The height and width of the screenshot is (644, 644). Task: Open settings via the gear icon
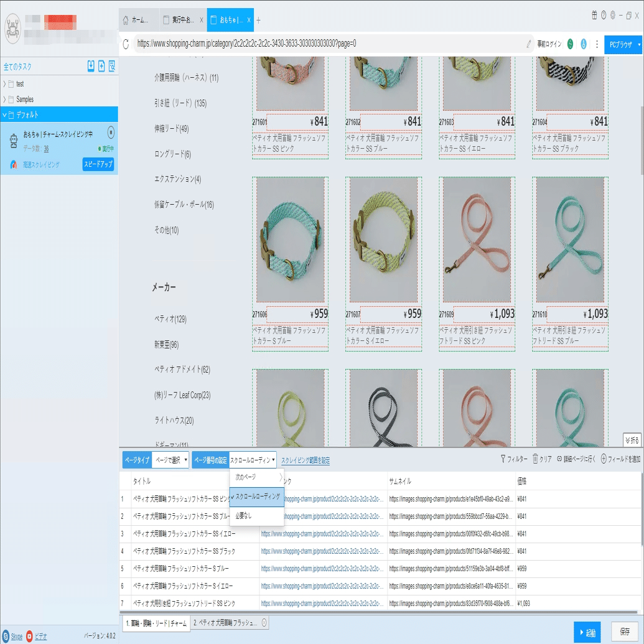tap(613, 15)
